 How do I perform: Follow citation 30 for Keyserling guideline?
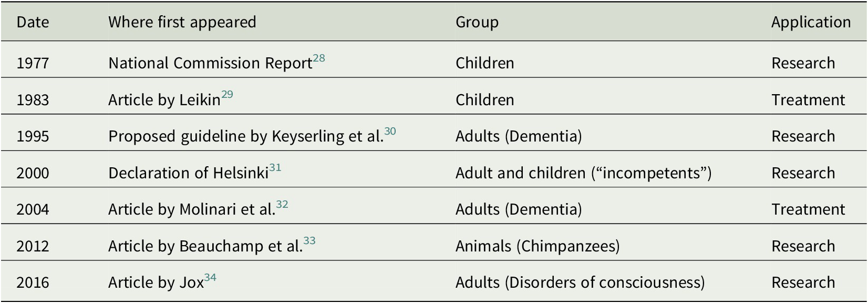point(390,132)
